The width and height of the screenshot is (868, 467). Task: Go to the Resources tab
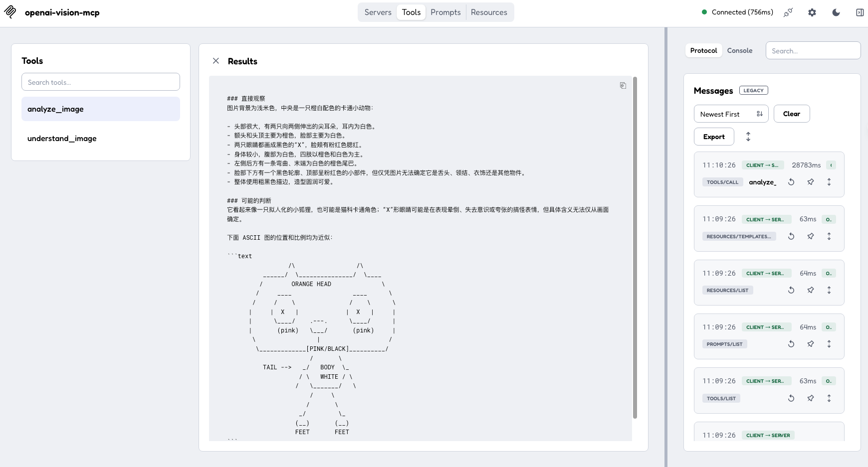click(489, 12)
